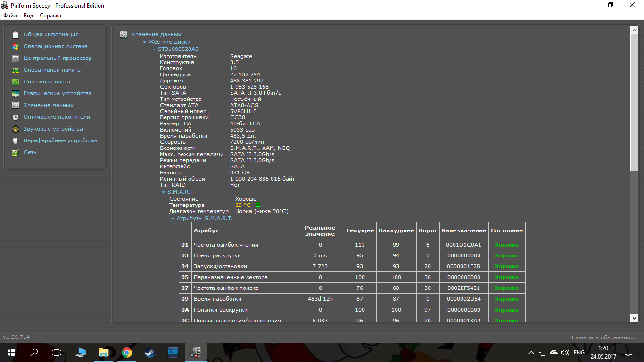This screenshot has height=362, width=644.
Task: Open the Файл menu
Action: 10,16
